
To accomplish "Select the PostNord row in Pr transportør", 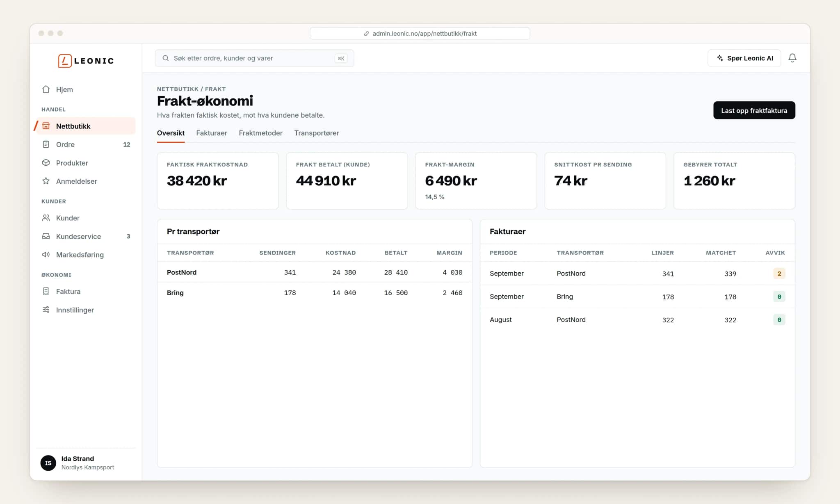I will 315,272.
